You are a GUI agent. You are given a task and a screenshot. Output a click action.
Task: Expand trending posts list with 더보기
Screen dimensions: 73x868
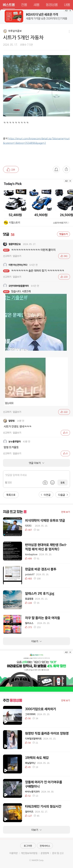36,641
